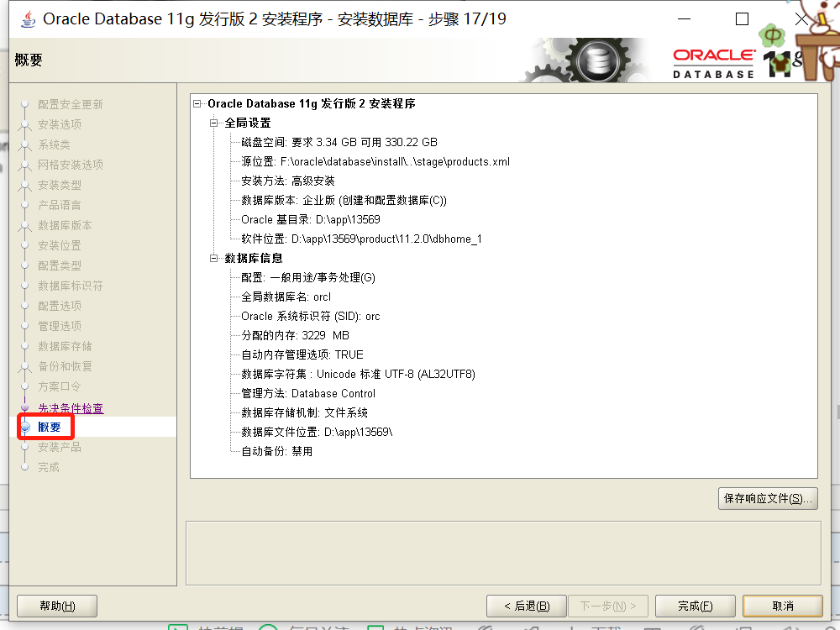Maximize the installer window
The width and height of the screenshot is (840, 630).
coord(742,18)
